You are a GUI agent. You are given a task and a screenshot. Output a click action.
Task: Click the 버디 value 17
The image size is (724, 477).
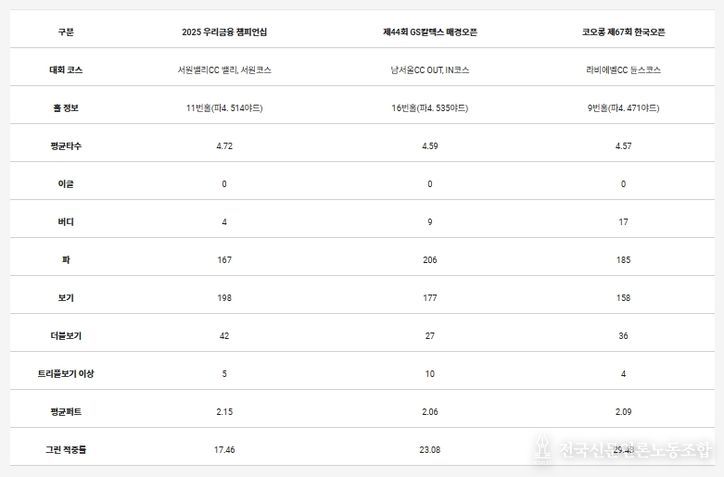pos(623,221)
